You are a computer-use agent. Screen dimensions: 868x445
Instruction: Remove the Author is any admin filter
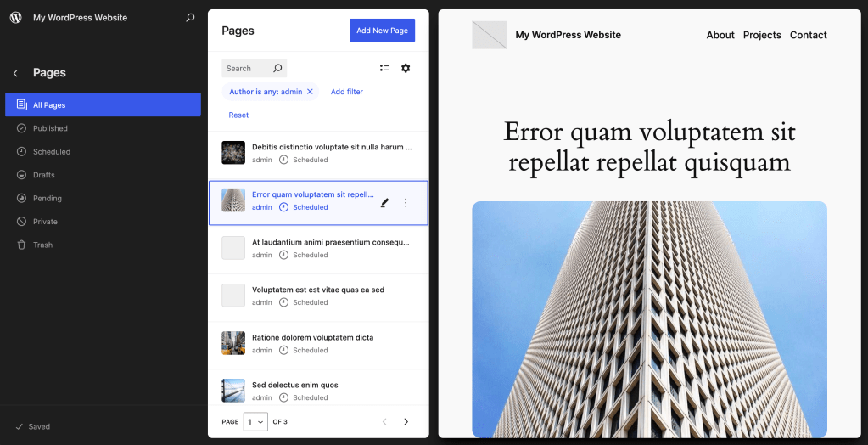pos(310,92)
